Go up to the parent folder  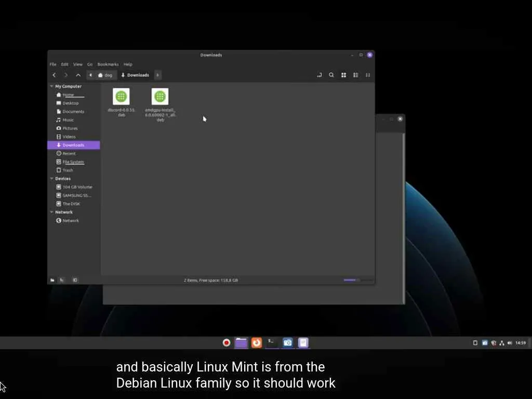coord(78,75)
